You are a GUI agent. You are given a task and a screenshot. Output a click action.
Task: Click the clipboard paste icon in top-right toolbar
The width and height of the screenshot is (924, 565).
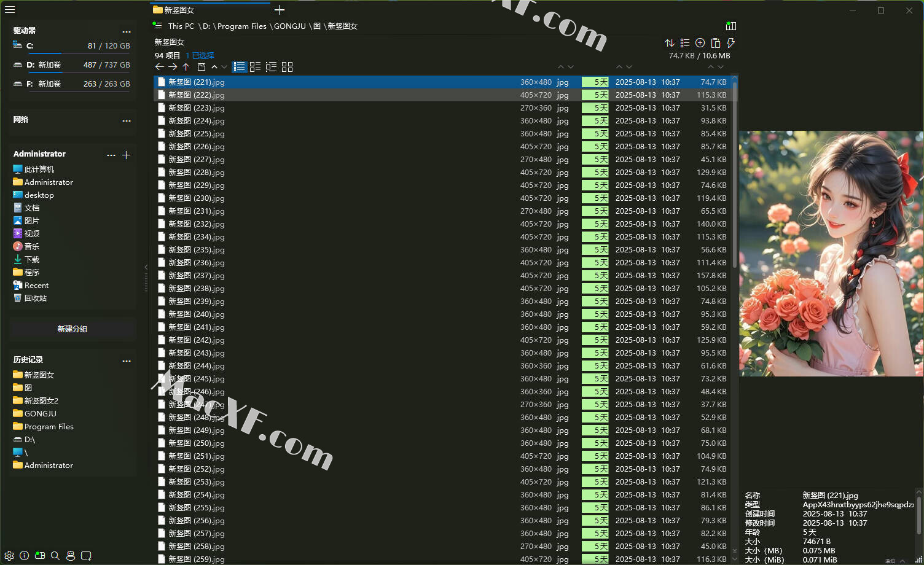pyautogui.click(x=715, y=43)
